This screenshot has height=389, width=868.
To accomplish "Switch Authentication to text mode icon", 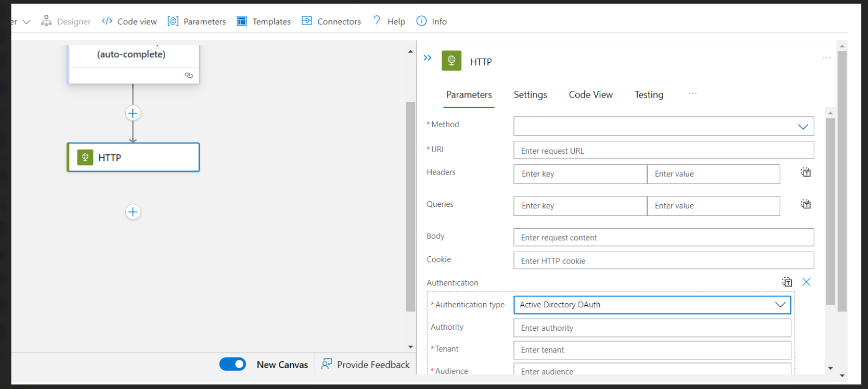I will [787, 282].
